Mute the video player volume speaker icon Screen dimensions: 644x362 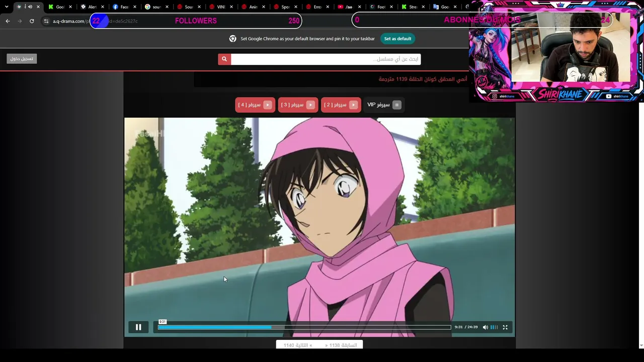coord(486,327)
